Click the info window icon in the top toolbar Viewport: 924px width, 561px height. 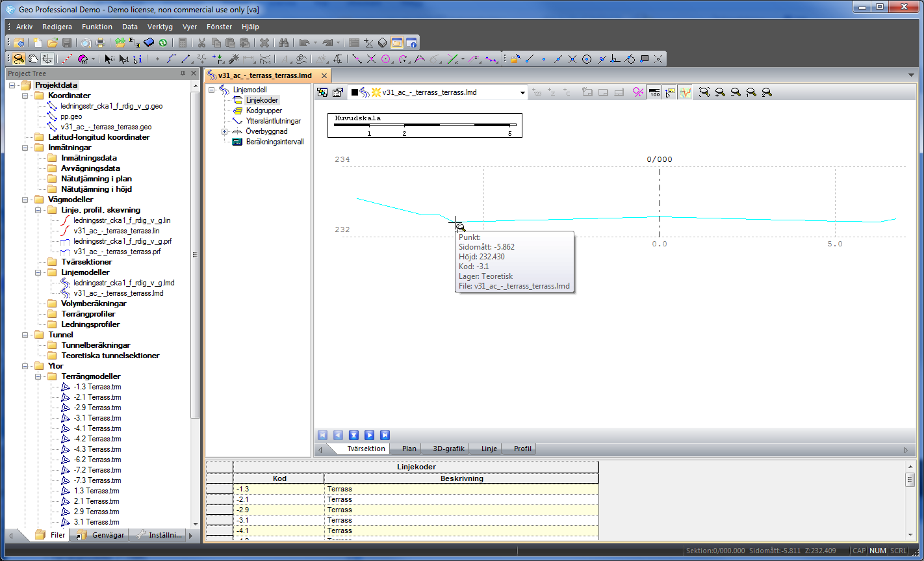click(x=411, y=43)
